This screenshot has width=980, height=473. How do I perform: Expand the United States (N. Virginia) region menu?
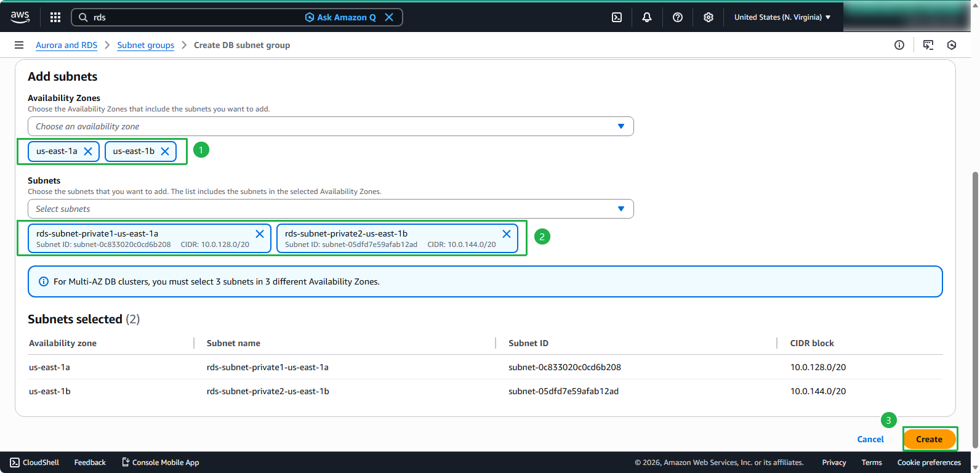[x=782, y=17]
